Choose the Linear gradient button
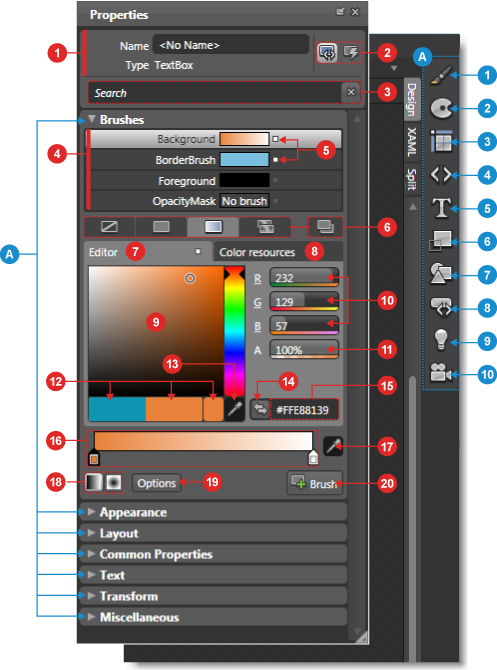This screenshot has width=497, height=670. pyautogui.click(x=94, y=482)
